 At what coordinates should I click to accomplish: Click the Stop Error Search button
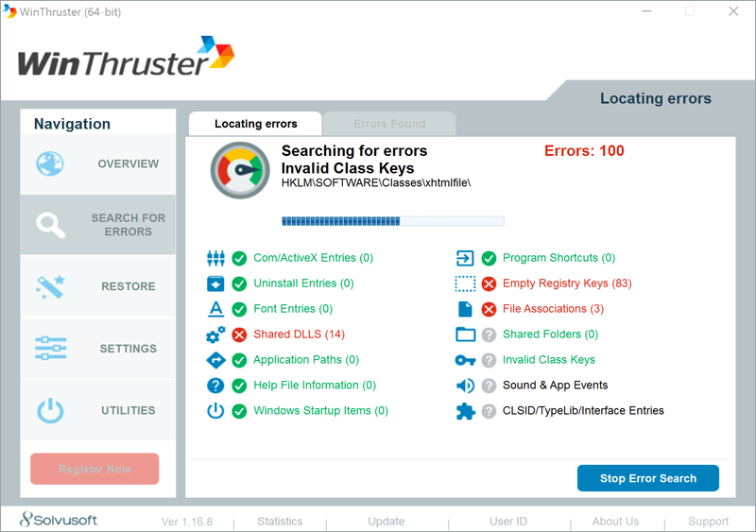[648, 478]
